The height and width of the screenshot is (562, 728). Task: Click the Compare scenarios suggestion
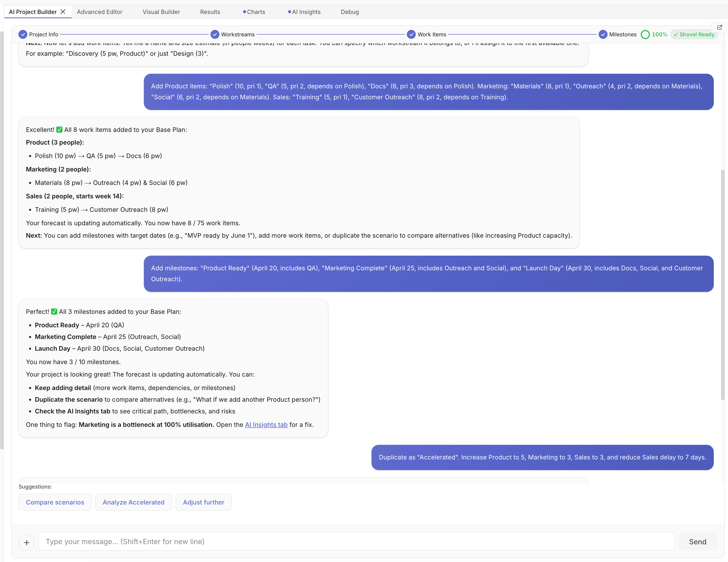55,502
